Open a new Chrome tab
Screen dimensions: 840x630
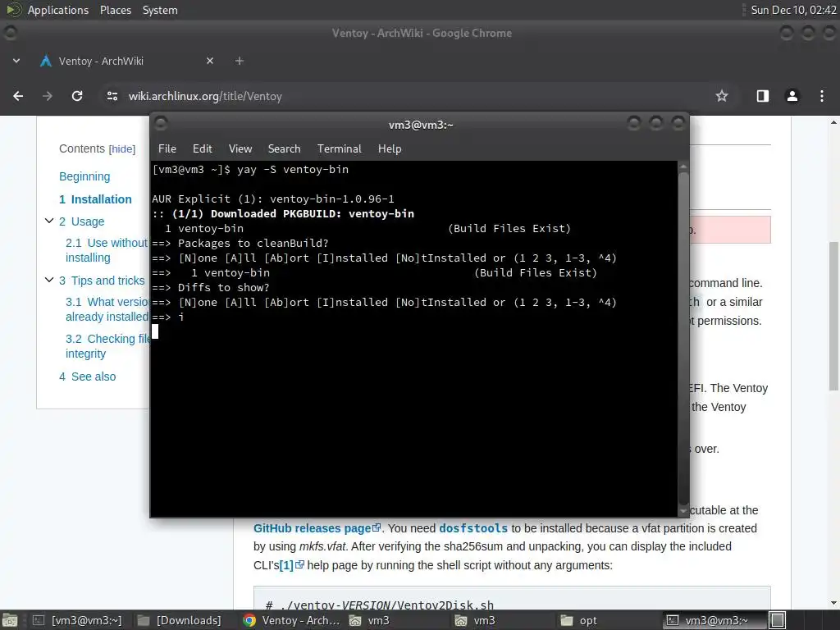(240, 61)
